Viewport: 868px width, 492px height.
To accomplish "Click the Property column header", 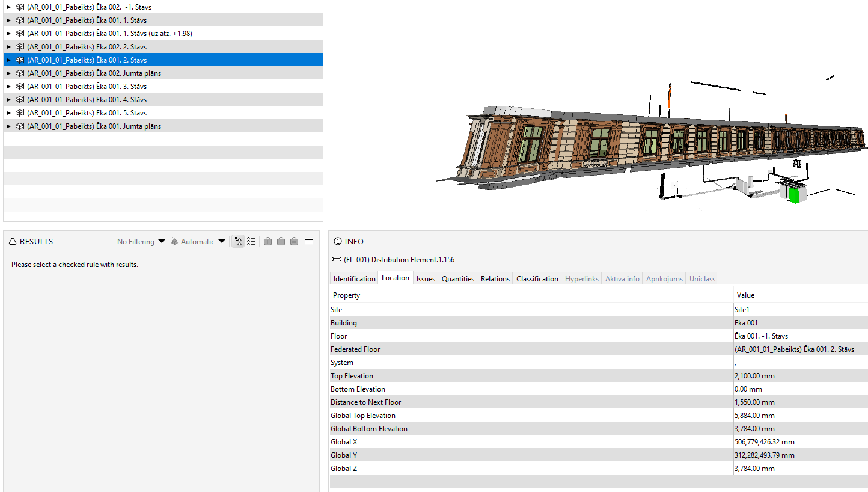I will pyautogui.click(x=531, y=295).
